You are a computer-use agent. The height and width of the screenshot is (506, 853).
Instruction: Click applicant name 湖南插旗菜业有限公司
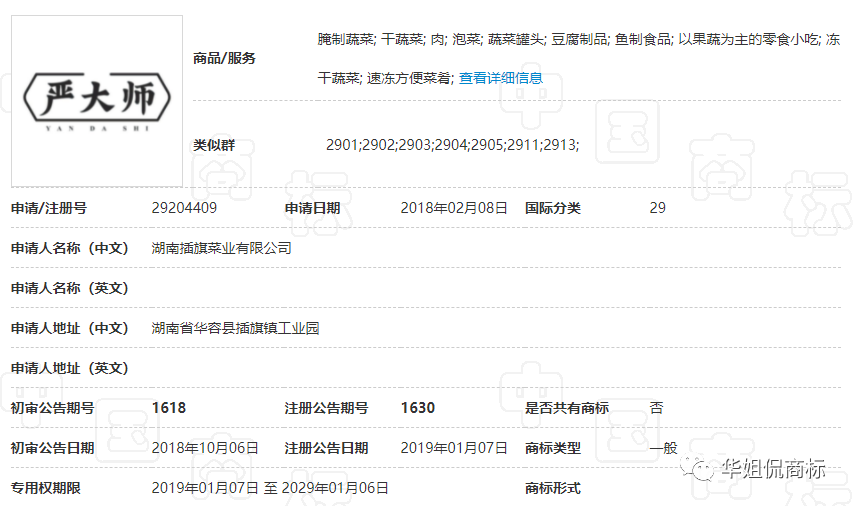click(221, 248)
